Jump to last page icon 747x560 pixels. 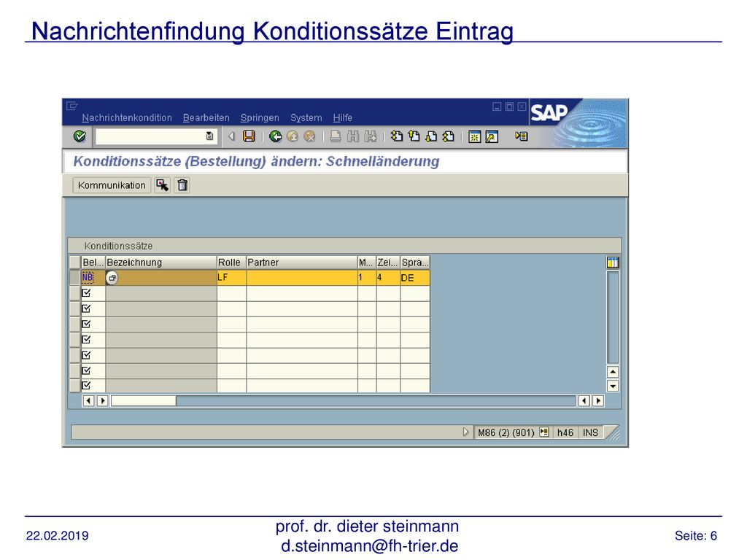[x=449, y=136]
